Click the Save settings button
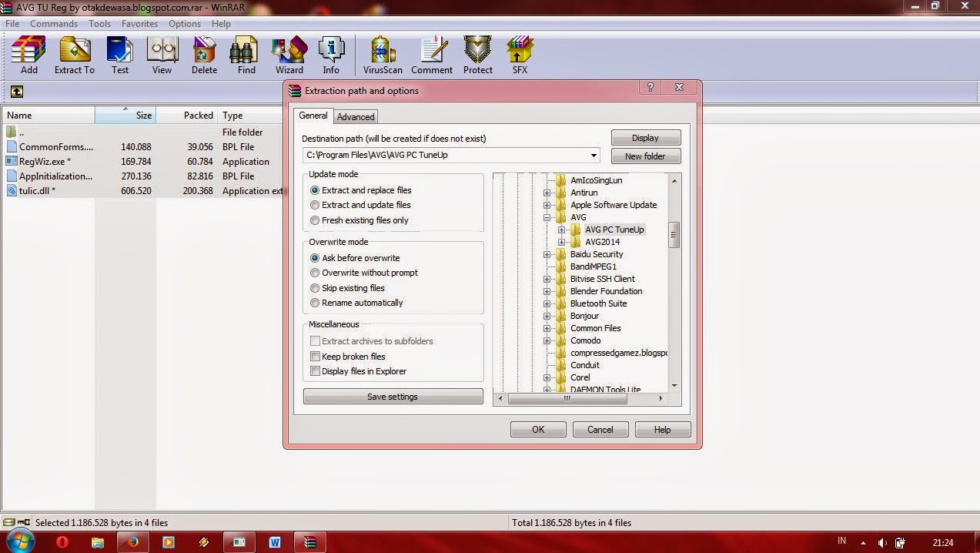Viewport: 980px width, 553px height. point(393,397)
